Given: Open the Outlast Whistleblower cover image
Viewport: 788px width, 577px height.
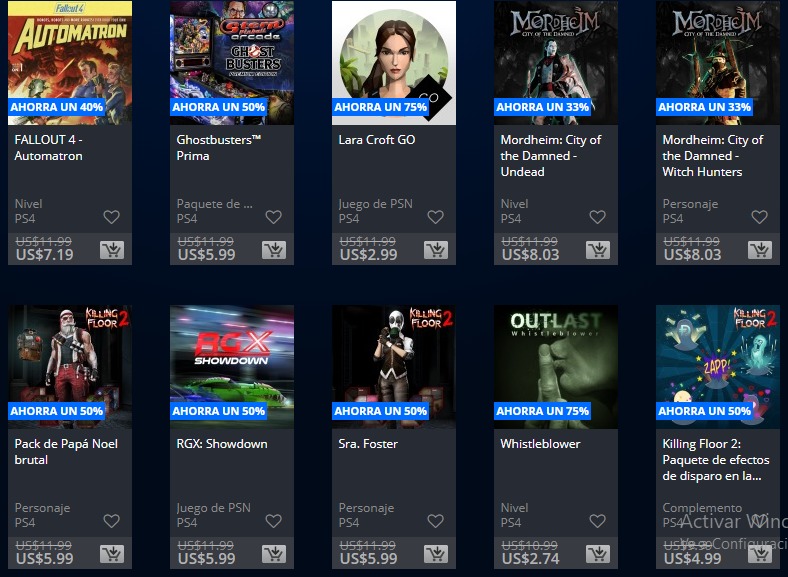Looking at the screenshot, I should pos(556,367).
